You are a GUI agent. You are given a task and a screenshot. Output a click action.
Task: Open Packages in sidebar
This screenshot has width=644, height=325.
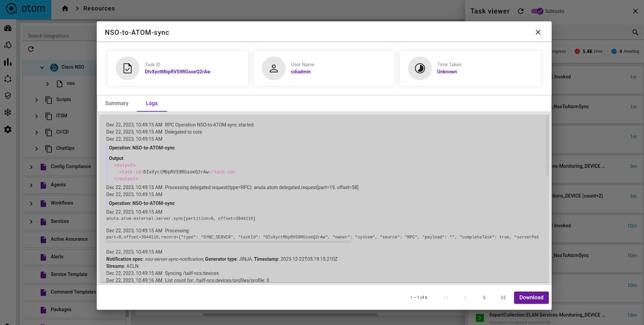pyautogui.click(x=61, y=310)
